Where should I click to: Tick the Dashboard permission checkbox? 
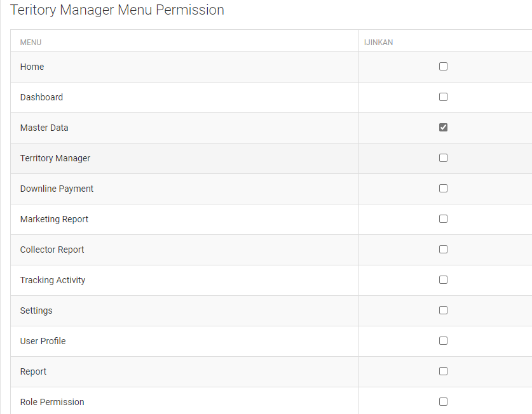pos(443,97)
